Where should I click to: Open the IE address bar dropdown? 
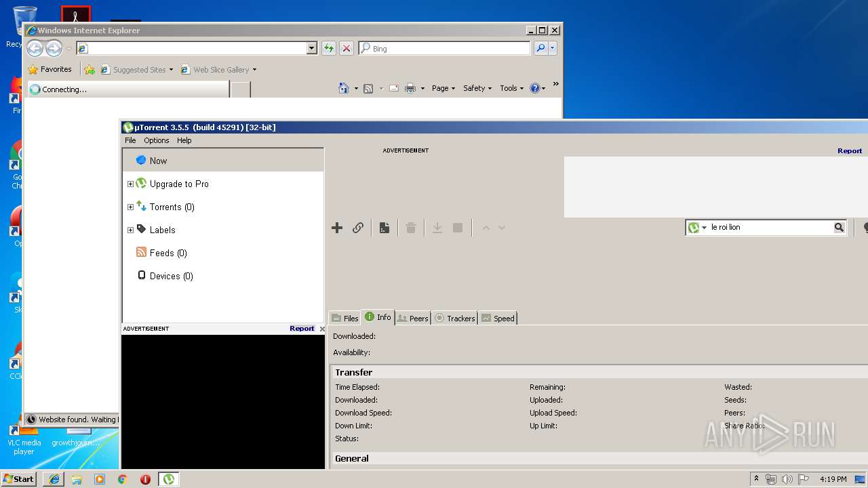pos(312,48)
